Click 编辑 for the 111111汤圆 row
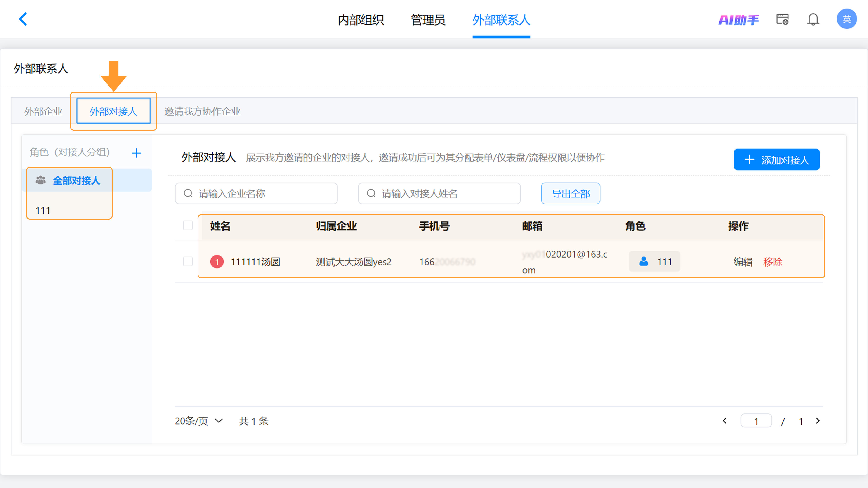 [743, 262]
